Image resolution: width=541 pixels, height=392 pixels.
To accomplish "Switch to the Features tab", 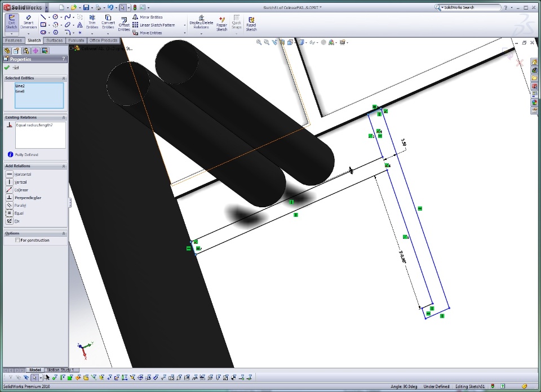I will click(x=14, y=41).
